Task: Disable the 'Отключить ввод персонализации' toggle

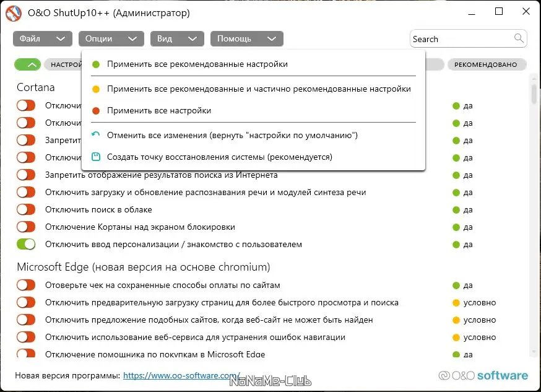Action: point(25,244)
